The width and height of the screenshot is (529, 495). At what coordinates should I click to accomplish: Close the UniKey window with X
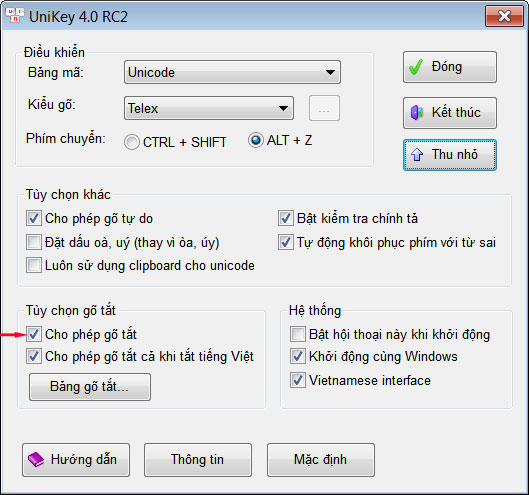click(x=505, y=16)
